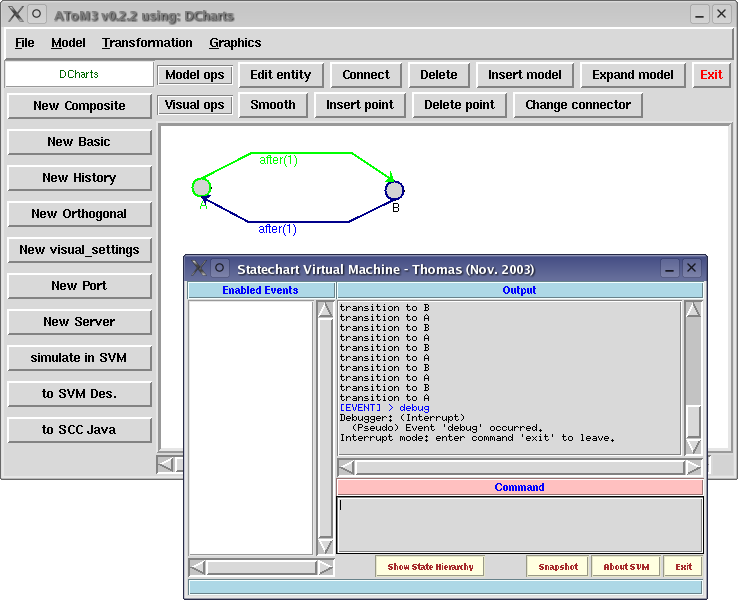Click the Command input text area

[519, 525]
